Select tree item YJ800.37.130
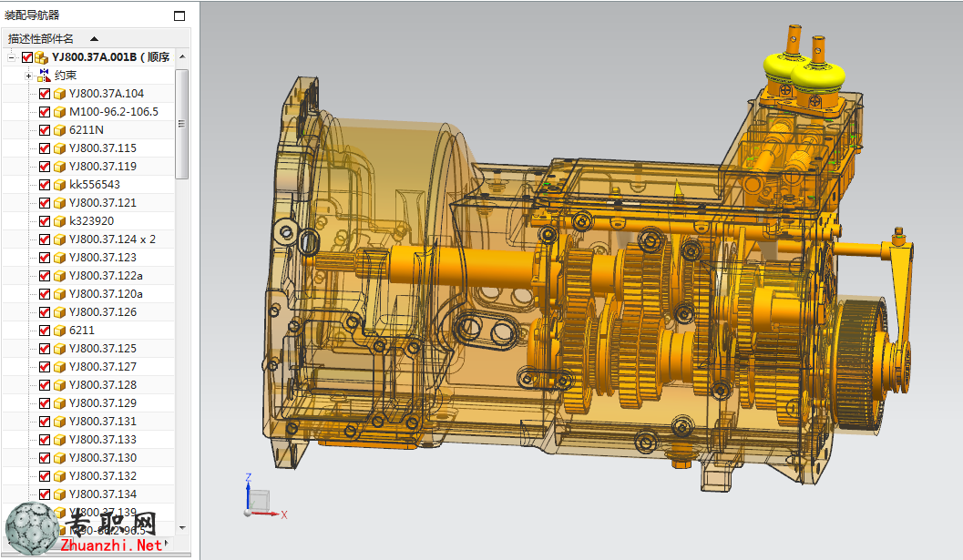963x560 pixels. point(89,458)
